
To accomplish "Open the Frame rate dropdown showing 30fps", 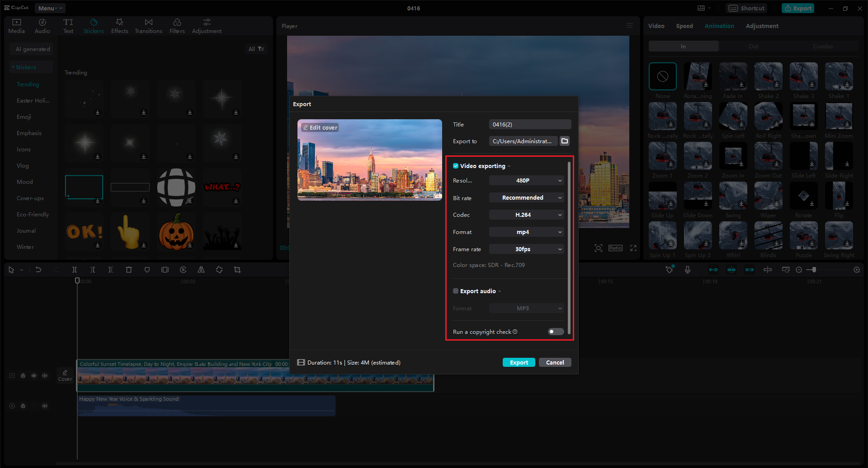I will point(526,249).
